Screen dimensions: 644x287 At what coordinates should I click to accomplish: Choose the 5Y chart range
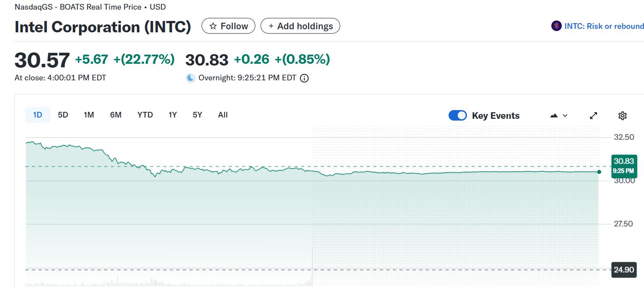pos(198,115)
